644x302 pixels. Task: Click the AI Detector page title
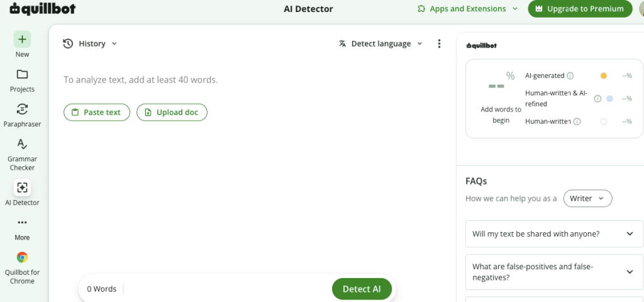point(308,9)
